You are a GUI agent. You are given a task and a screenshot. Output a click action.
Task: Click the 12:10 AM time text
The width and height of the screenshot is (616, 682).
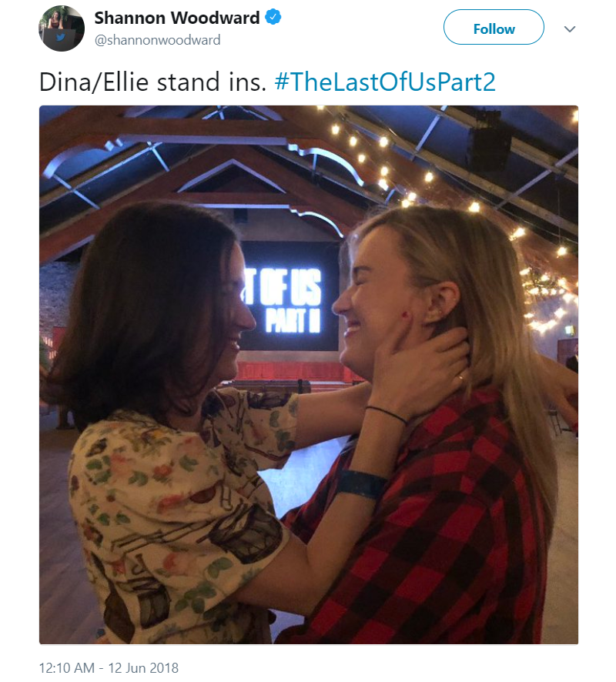point(66,667)
